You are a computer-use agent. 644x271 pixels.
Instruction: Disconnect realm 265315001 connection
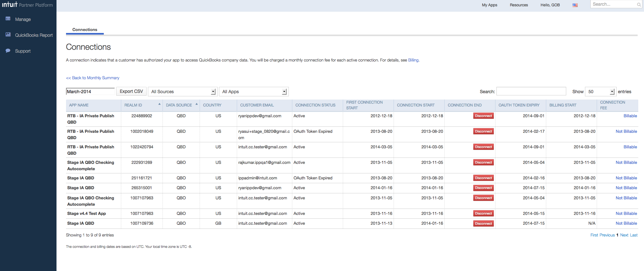[483, 188]
